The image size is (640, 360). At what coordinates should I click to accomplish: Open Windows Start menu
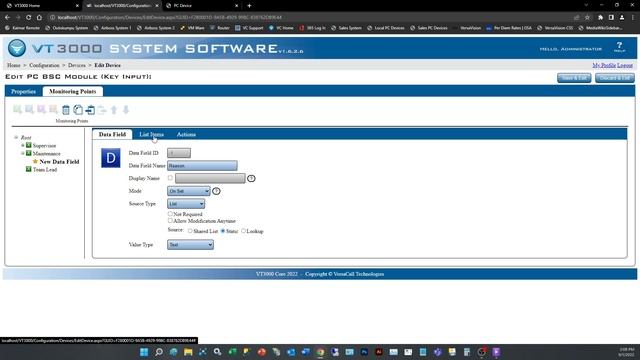[144, 352]
